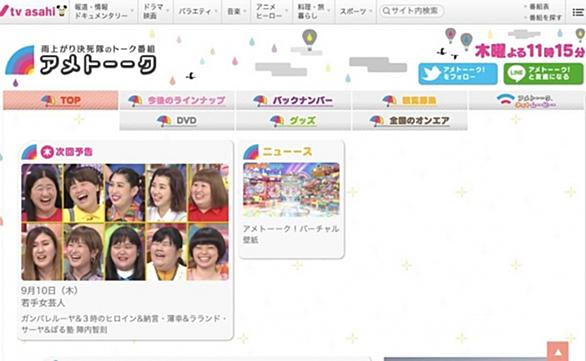Click the ニュース section heading
Image resolution: width=586 pixels, height=361 pixels.
(287, 151)
